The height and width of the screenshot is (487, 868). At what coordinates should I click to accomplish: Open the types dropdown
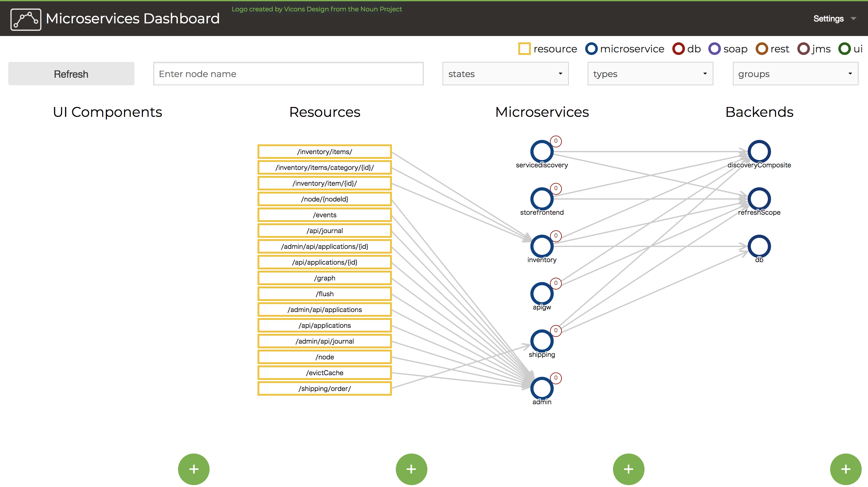point(650,74)
